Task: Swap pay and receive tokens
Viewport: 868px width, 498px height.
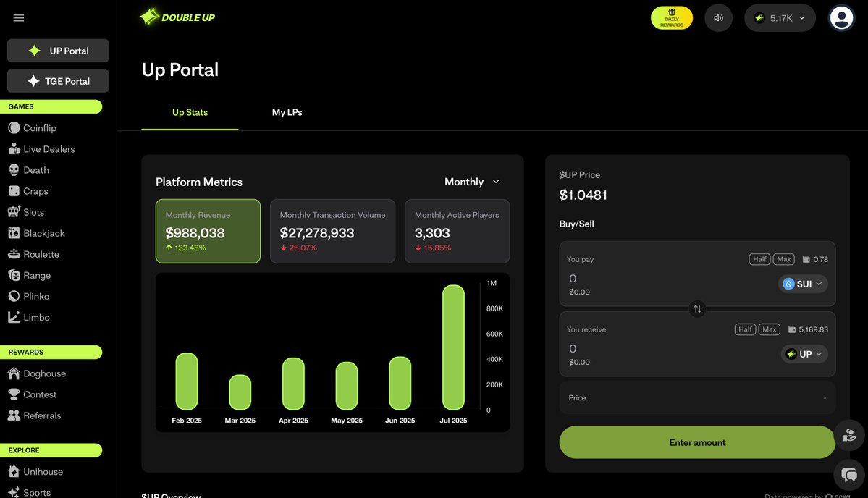Action: (x=697, y=309)
